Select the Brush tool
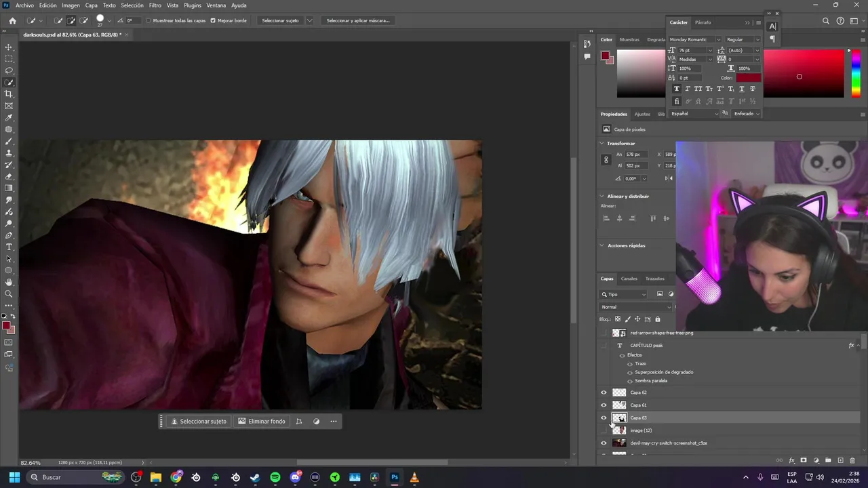Image resolution: width=868 pixels, height=488 pixels. click(9, 142)
